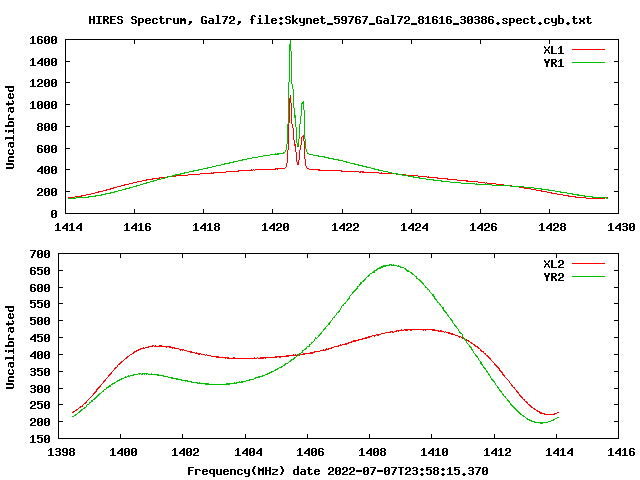Click the 1422 x-axis tick label
Screen dimensions: 640x480
tap(345, 227)
